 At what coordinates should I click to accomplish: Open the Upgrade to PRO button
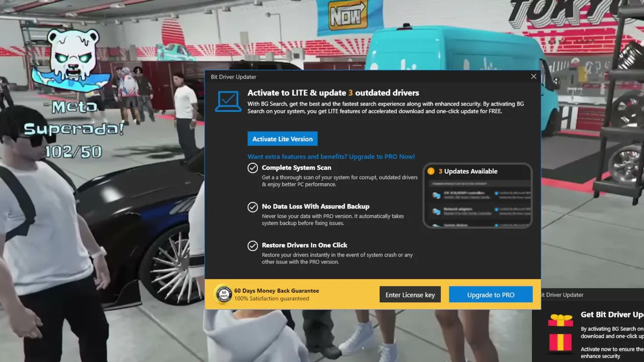coord(491,295)
